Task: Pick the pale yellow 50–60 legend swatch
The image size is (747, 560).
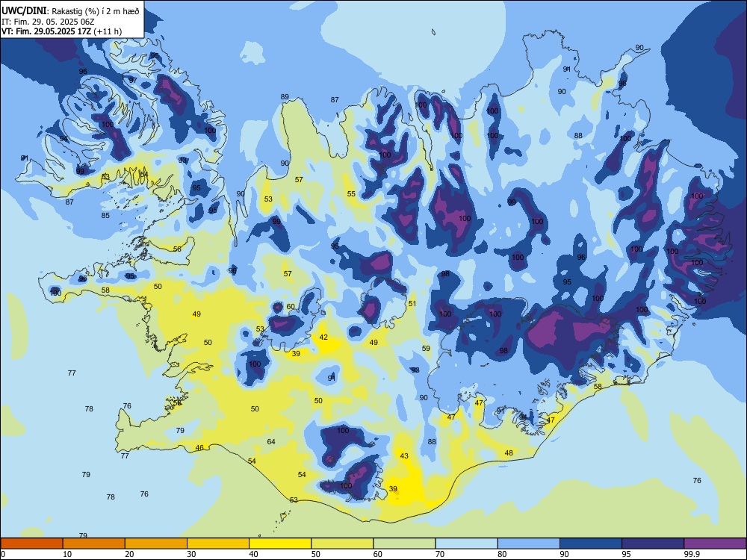Action: pos(342,544)
